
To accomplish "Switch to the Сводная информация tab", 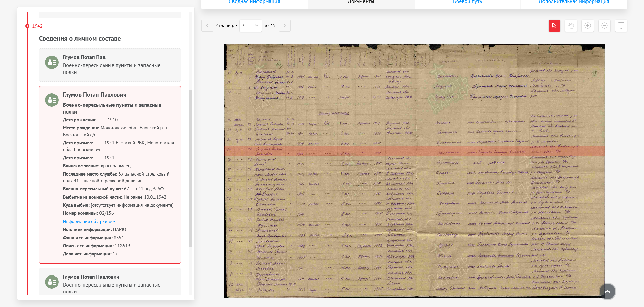I will pyautogui.click(x=254, y=2).
